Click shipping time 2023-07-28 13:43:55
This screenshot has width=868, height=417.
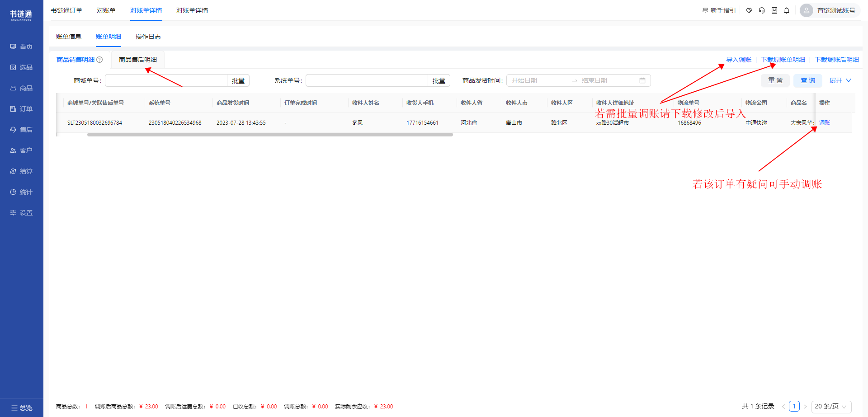click(x=241, y=122)
